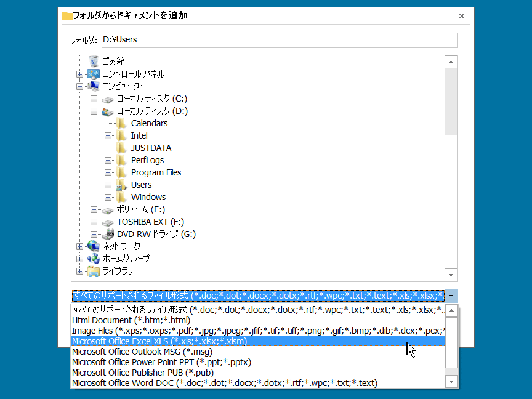Viewport: 532px width, 399px height.
Task: Click dropdown list scrollbar up arrow
Action: click(x=451, y=310)
